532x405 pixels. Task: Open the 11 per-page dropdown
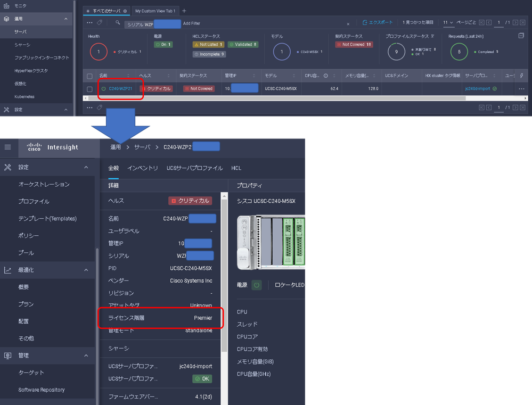coord(448,22)
